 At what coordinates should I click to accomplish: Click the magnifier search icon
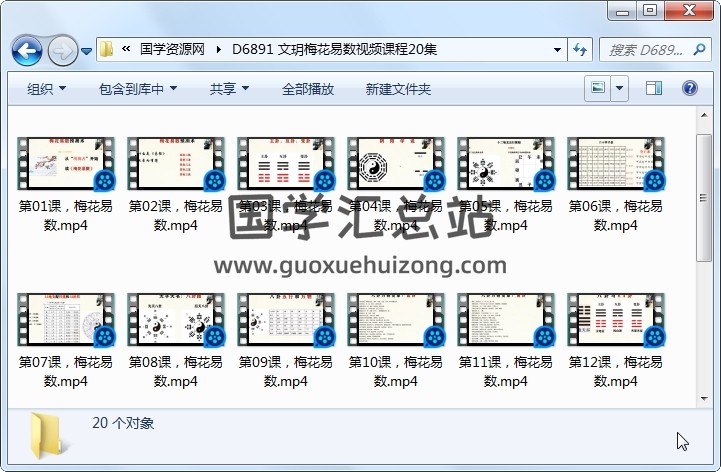click(699, 49)
